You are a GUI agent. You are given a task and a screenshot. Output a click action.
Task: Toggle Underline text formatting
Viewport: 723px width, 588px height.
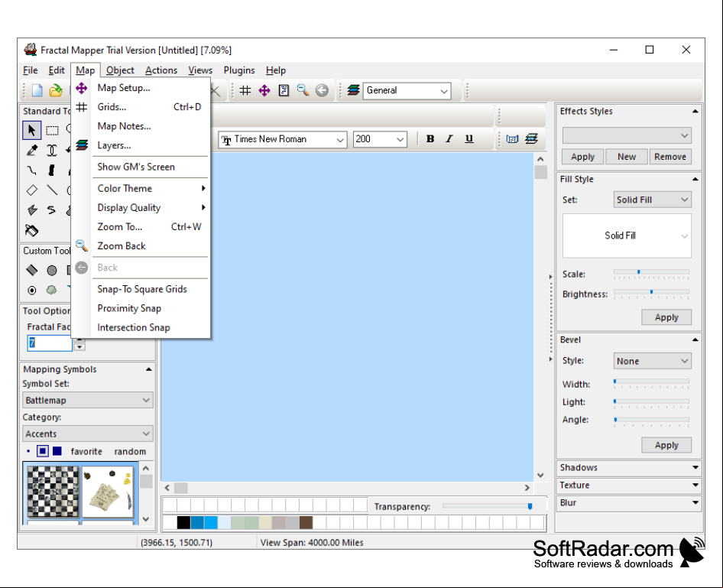point(469,139)
